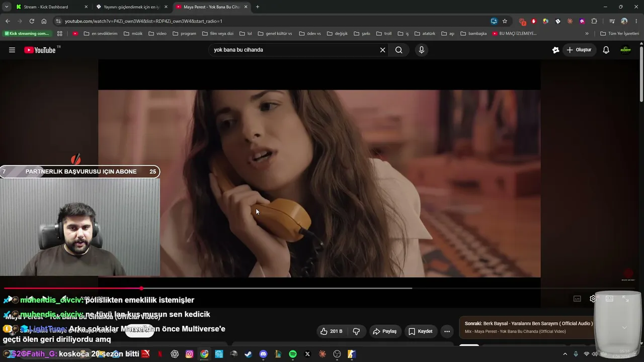Open the red hand extension icon

(x=534, y=21)
